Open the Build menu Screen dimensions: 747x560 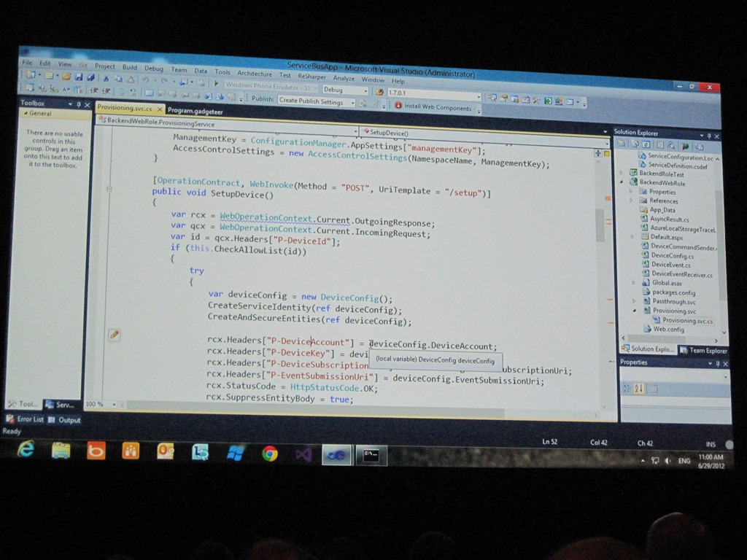[x=130, y=67]
